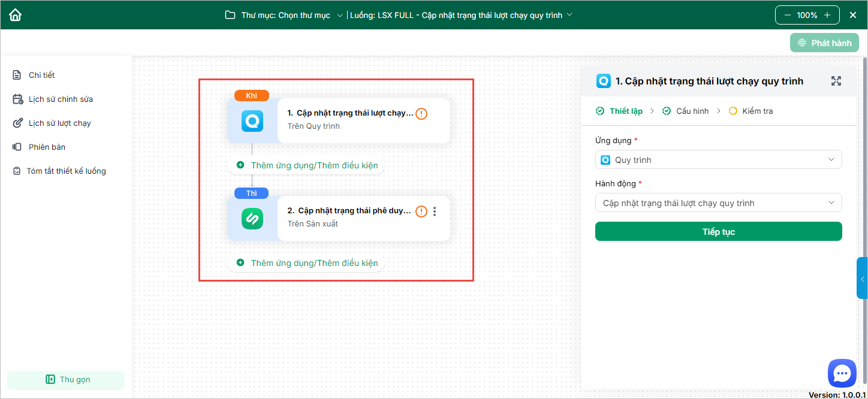The width and height of the screenshot is (868, 399).
Task: Collapse the sidebar with Thu gọn
Action: click(66, 380)
